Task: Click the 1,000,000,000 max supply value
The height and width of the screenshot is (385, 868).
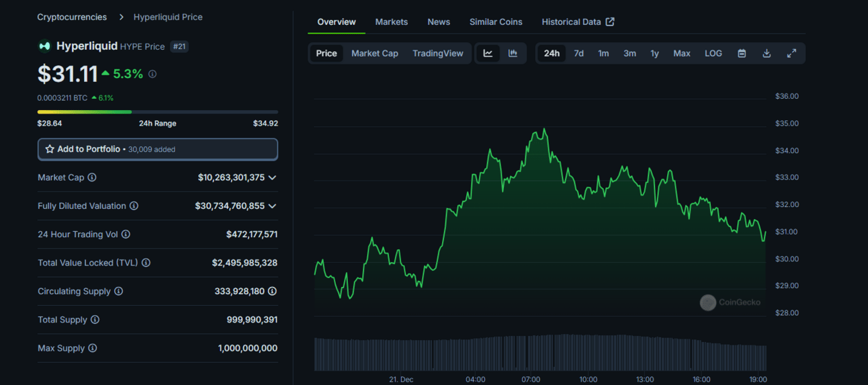Action: coord(248,348)
